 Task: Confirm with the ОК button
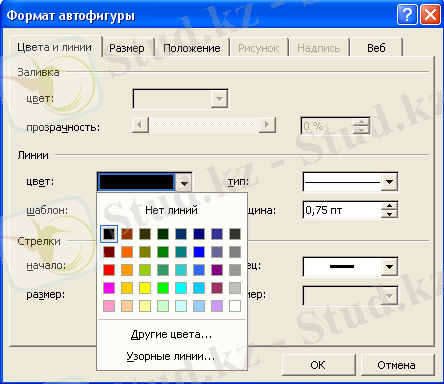coord(318,365)
